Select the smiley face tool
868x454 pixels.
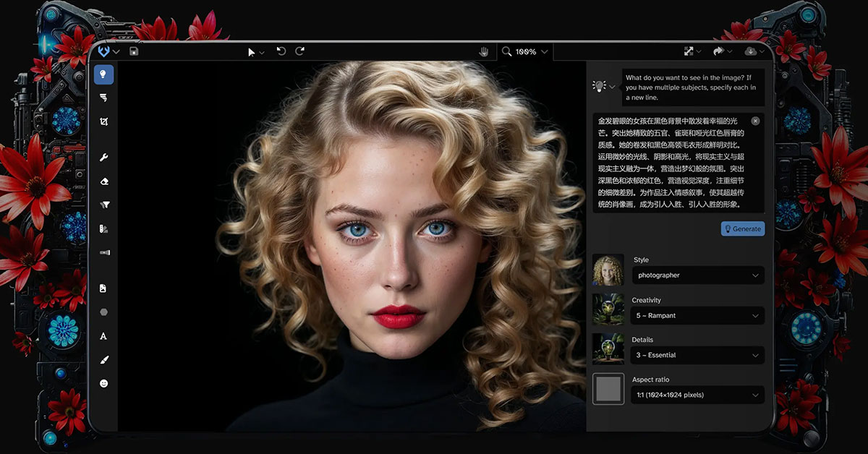pos(103,383)
